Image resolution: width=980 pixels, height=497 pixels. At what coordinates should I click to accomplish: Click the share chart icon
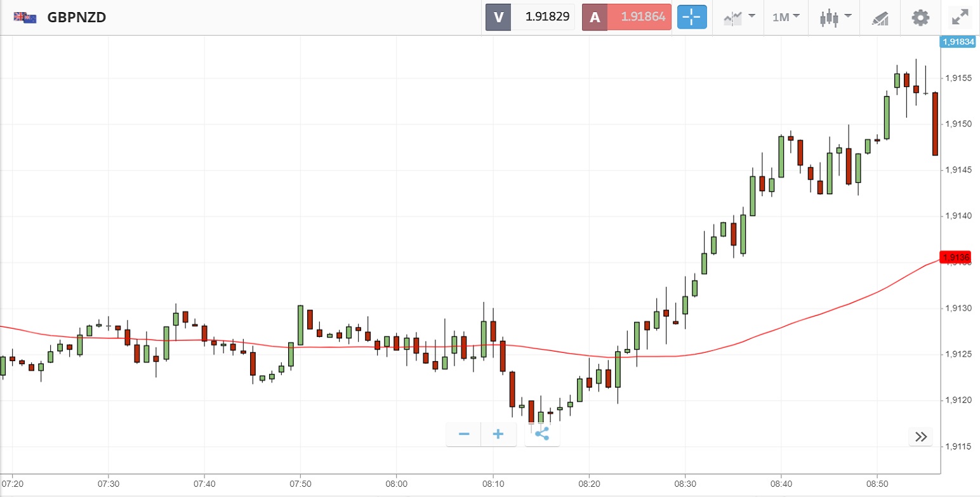542,434
